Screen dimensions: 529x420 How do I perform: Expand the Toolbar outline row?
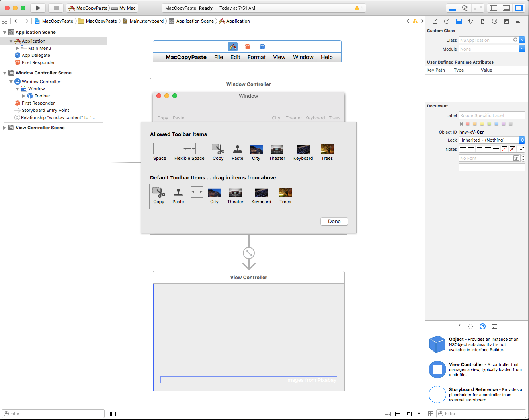point(23,96)
